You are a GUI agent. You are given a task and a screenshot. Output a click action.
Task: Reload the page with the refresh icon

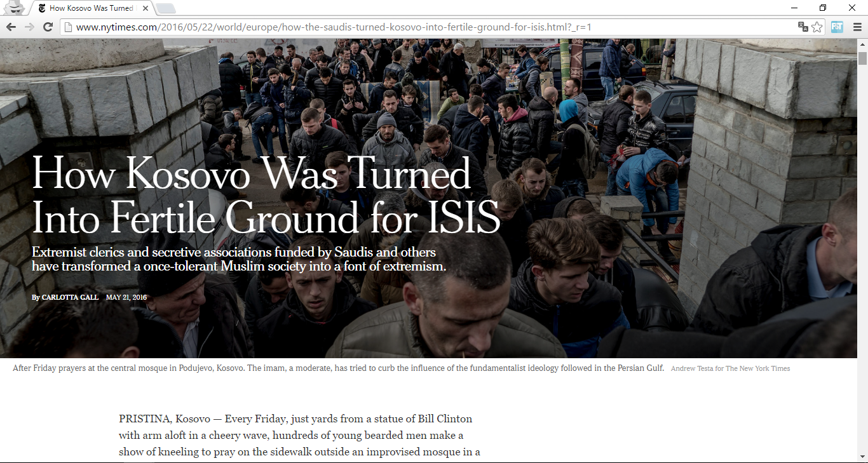(x=48, y=27)
